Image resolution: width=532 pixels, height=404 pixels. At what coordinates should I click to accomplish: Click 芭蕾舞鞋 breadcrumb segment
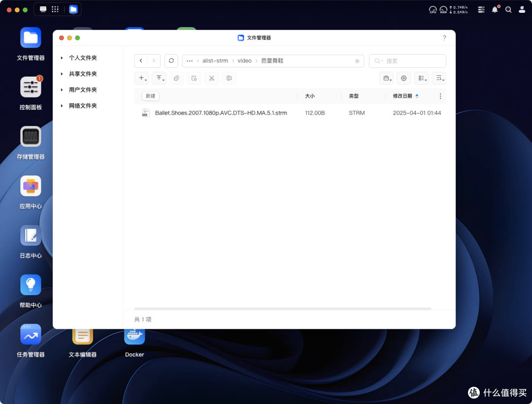coord(272,61)
